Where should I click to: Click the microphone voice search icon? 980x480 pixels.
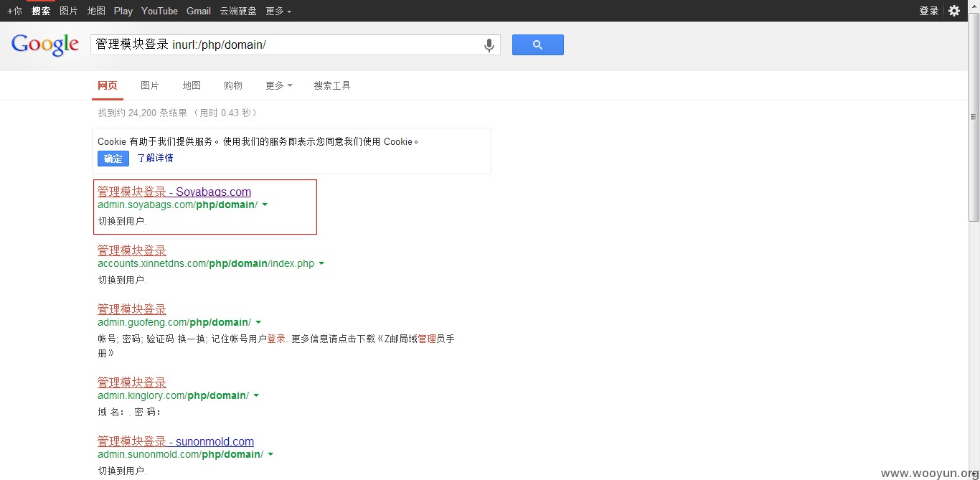(x=489, y=45)
